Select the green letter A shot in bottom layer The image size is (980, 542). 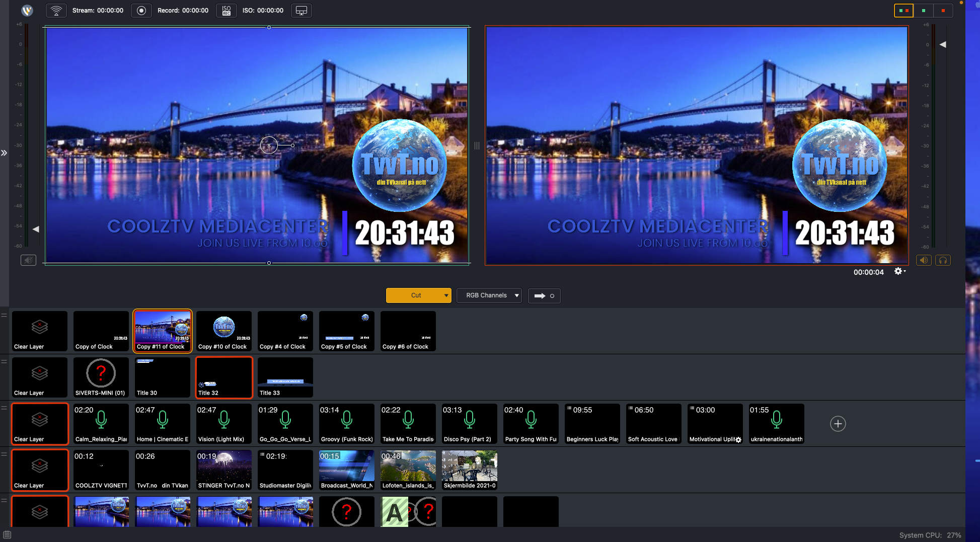pyautogui.click(x=408, y=512)
